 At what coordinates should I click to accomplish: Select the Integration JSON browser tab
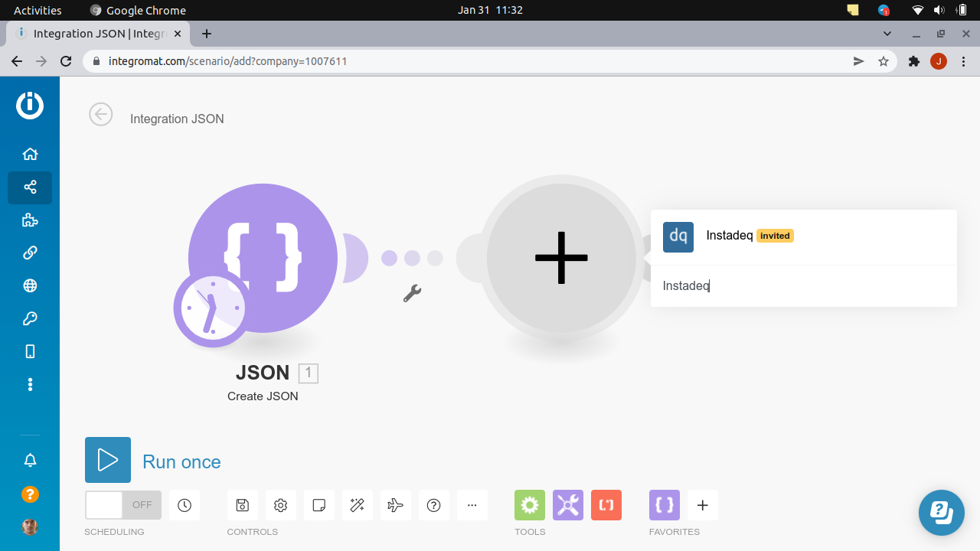tap(98, 34)
